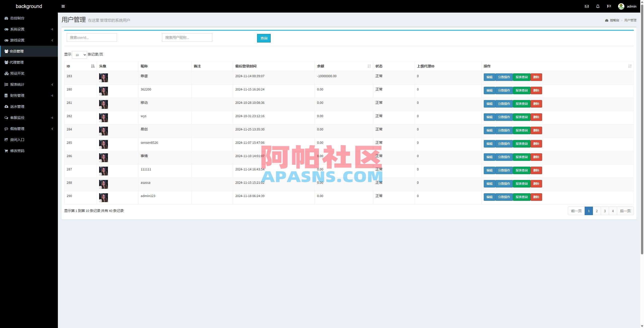Viewport: 644px width, 328px height.
Task: Open the mail envelope icon in top bar
Action: click(586, 6)
